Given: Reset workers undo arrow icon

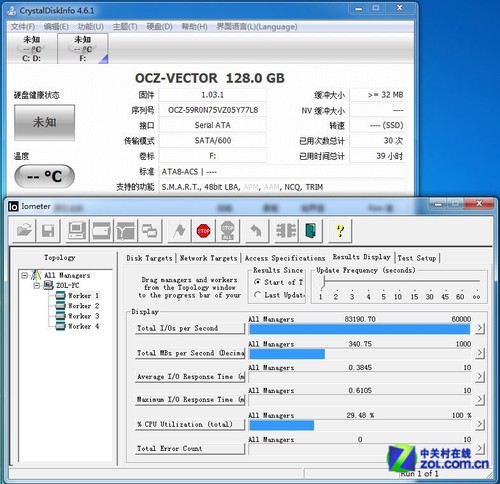Looking at the screenshot, I should coord(256,230).
